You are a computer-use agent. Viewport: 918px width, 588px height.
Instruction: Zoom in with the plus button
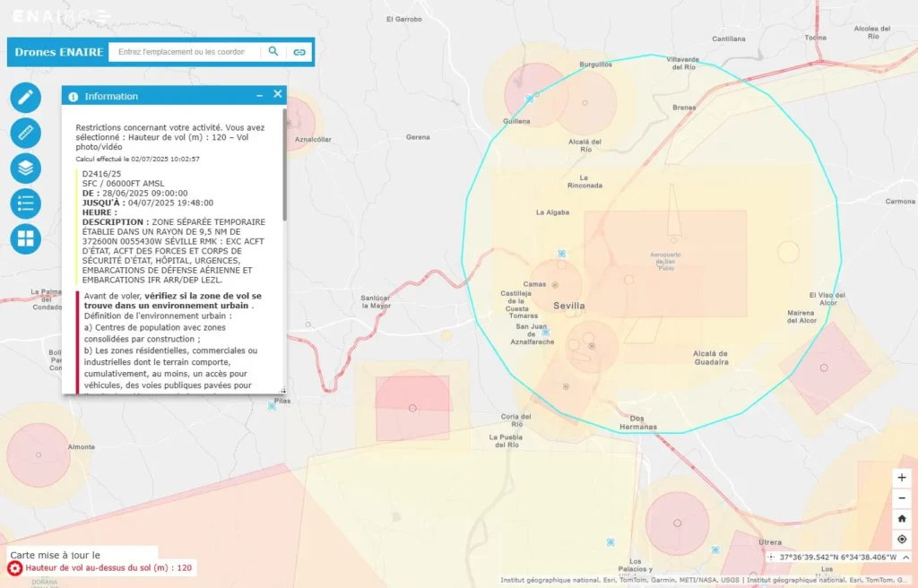pyautogui.click(x=902, y=478)
